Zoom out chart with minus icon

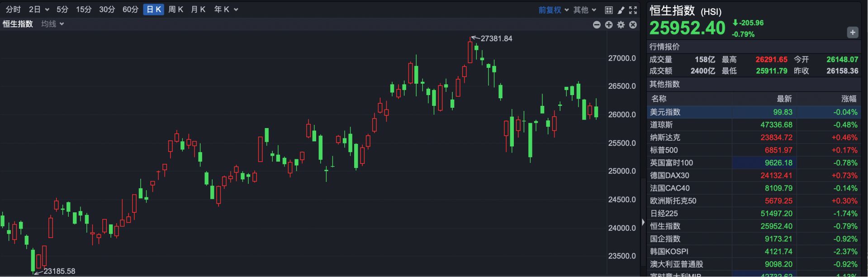597,25
